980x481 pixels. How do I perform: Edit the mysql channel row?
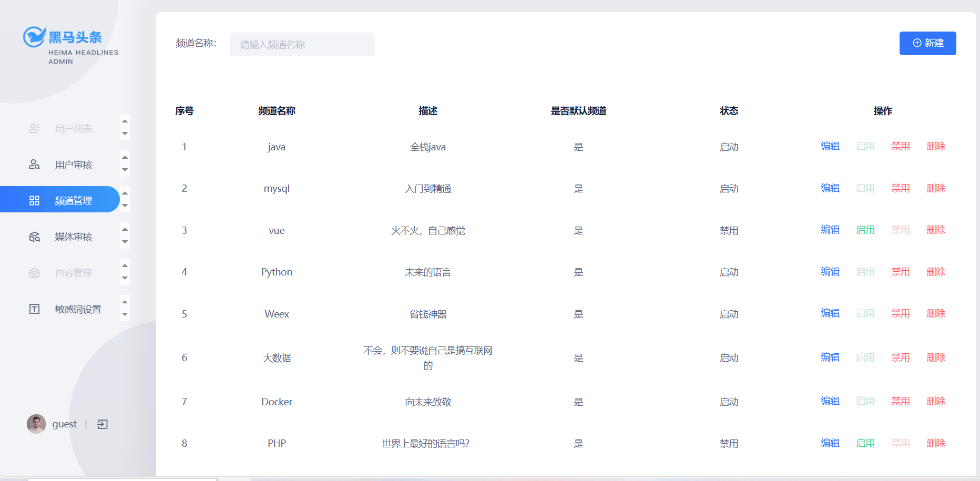pos(830,188)
